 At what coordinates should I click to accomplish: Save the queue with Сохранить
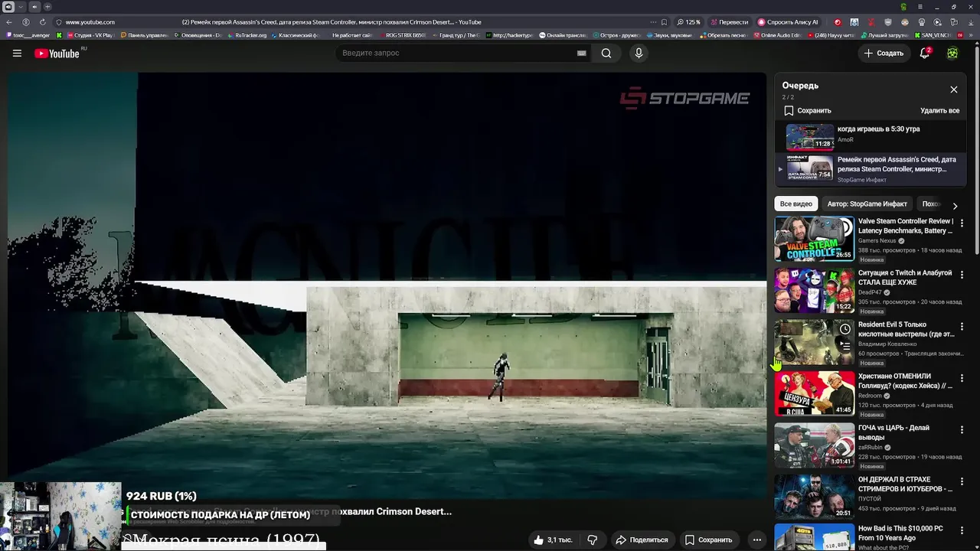tap(808, 111)
